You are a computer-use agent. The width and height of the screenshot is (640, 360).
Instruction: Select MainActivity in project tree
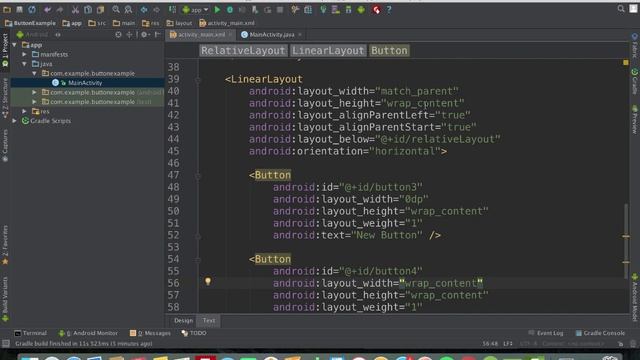point(85,83)
